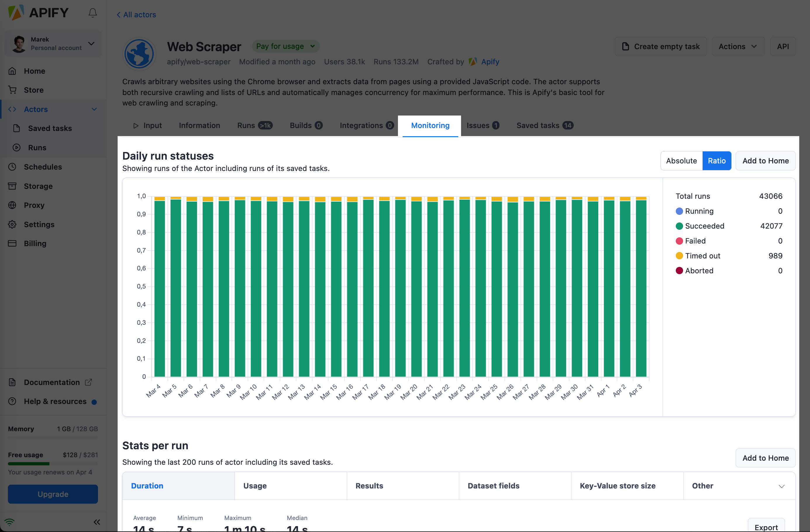Collapse sidebar with double-chevron icon
The width and height of the screenshot is (810, 532).
(x=97, y=522)
